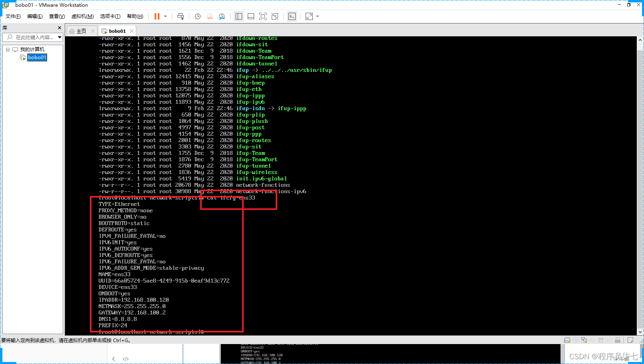Image resolution: width=644 pixels, height=364 pixels.
Task: Take a snapshot of the virtual machine
Action: pyautogui.click(x=197, y=16)
